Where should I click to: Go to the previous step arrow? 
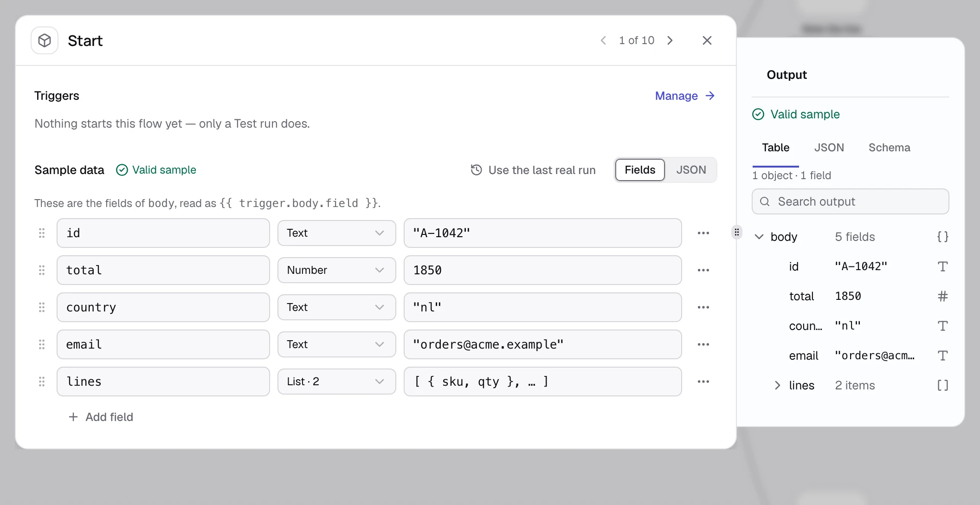click(603, 40)
